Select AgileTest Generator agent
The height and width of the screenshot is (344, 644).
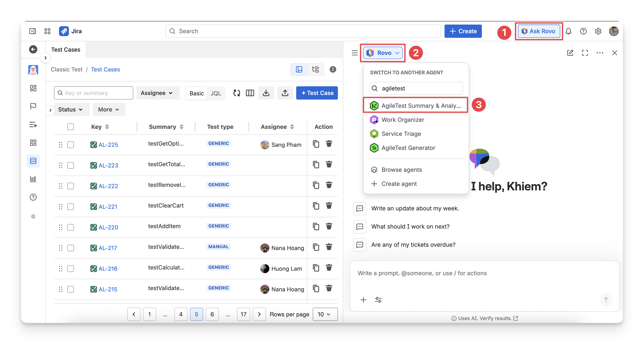(x=408, y=148)
